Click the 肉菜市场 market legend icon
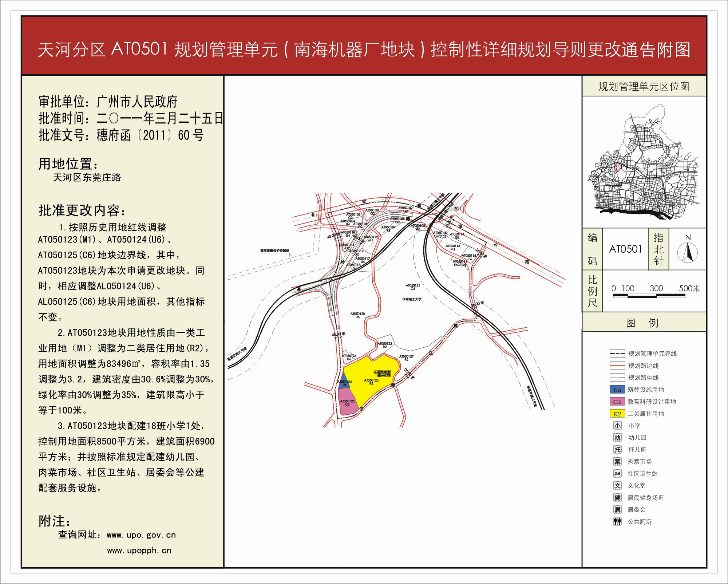728x584 pixels. tap(617, 461)
